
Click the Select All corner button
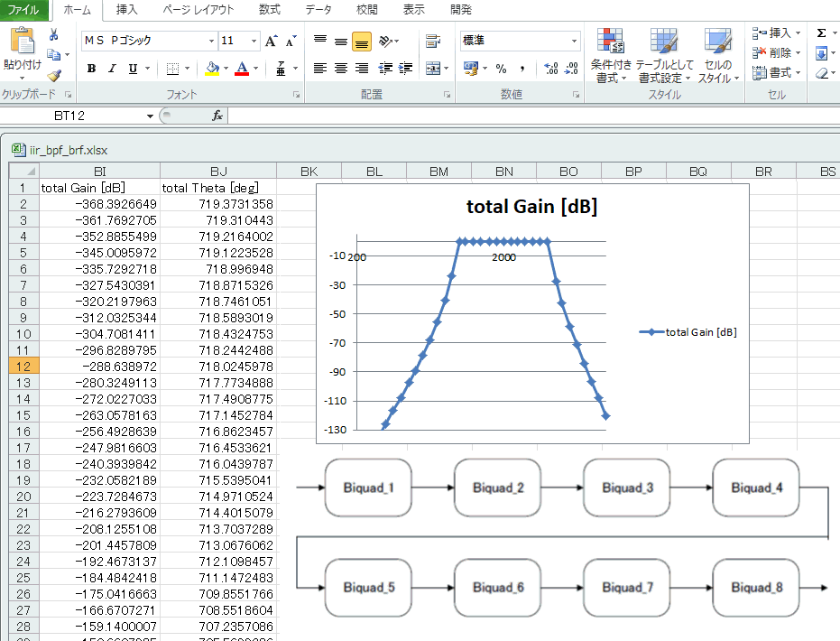pyautogui.click(x=24, y=171)
